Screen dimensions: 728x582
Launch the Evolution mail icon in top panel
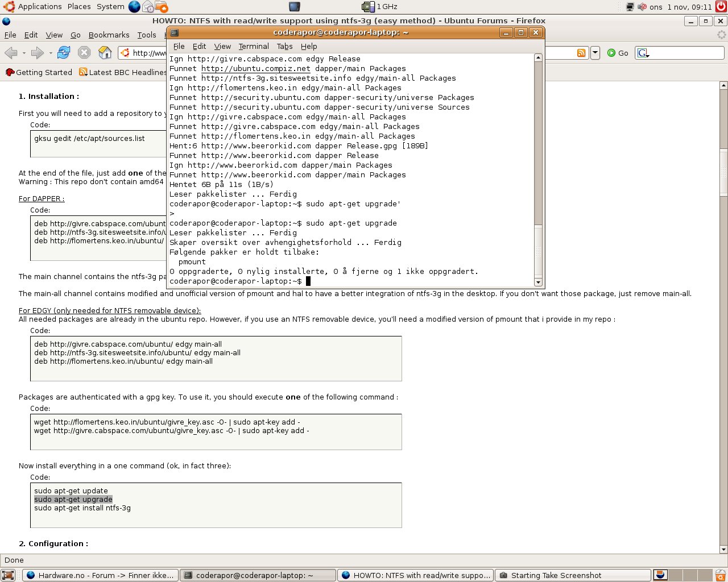[x=148, y=7]
